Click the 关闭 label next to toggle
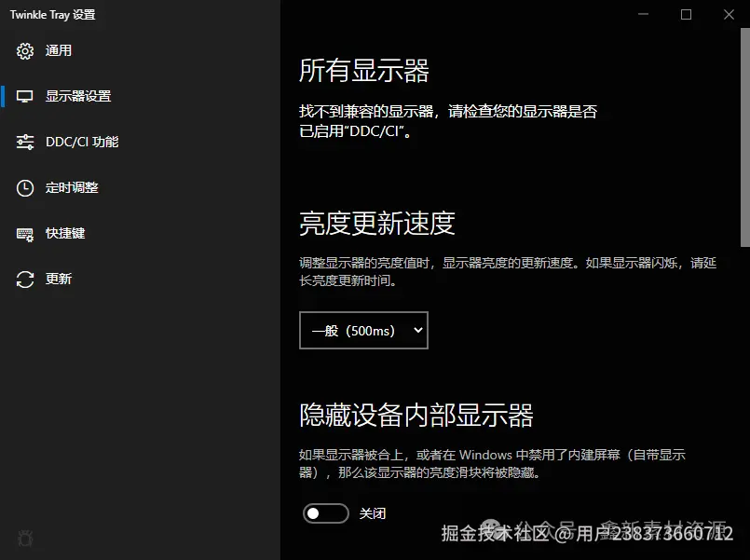 point(372,513)
